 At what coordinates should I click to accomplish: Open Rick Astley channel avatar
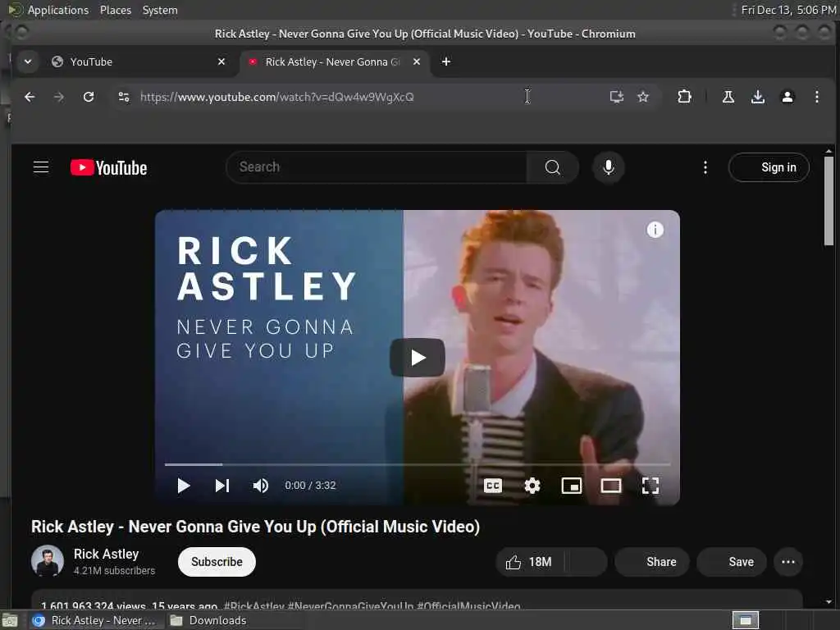(x=47, y=561)
